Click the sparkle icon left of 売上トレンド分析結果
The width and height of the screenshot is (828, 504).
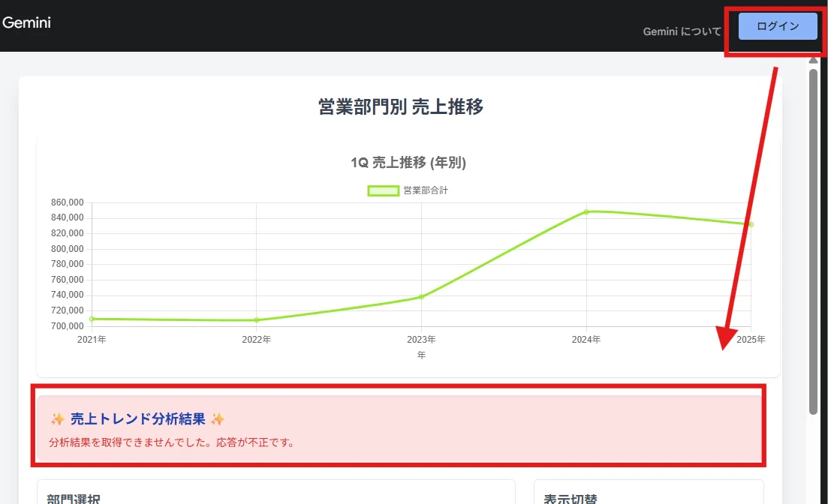[x=58, y=419]
